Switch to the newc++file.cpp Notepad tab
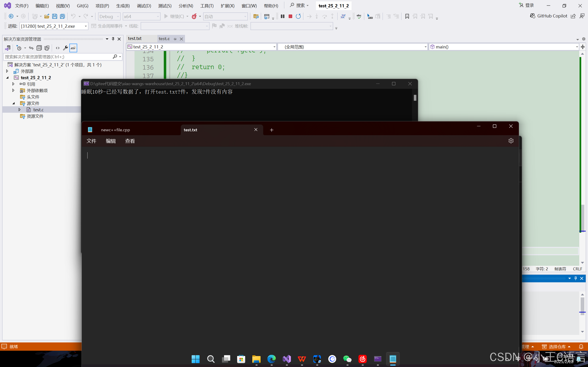 (115, 130)
